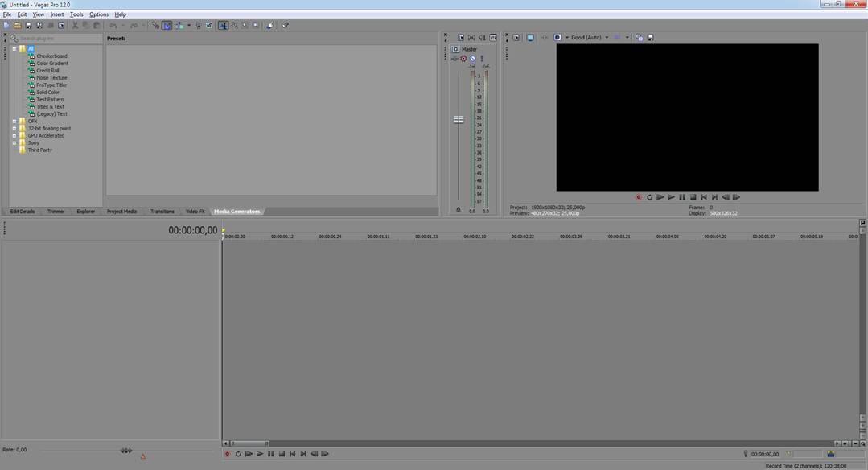Click the Master volume fader handle
Viewport: 868px width, 470px height.
[459, 120]
